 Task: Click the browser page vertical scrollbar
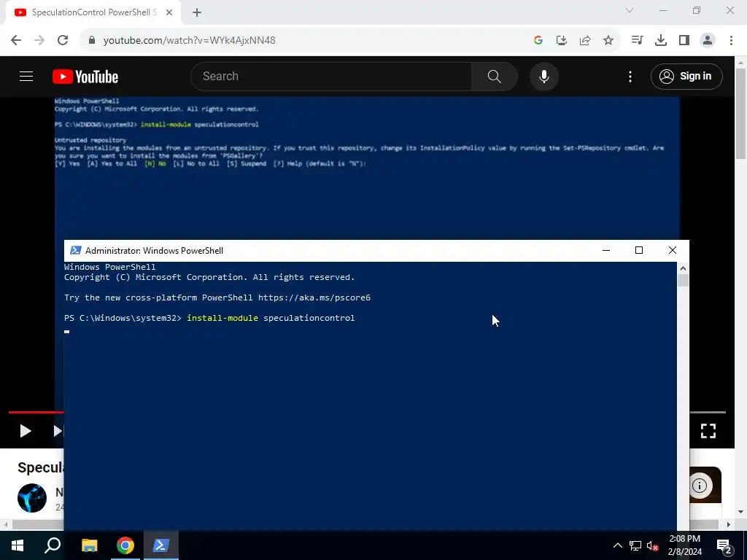(x=740, y=113)
